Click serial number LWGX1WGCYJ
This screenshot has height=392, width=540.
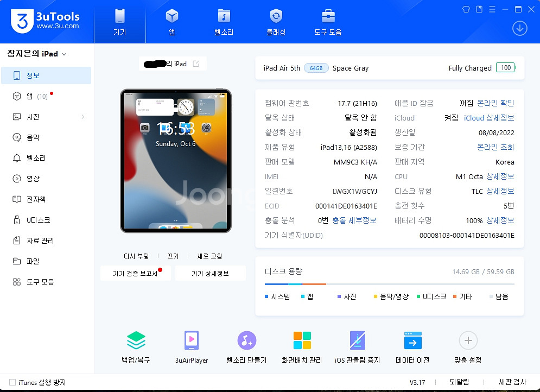(x=355, y=191)
